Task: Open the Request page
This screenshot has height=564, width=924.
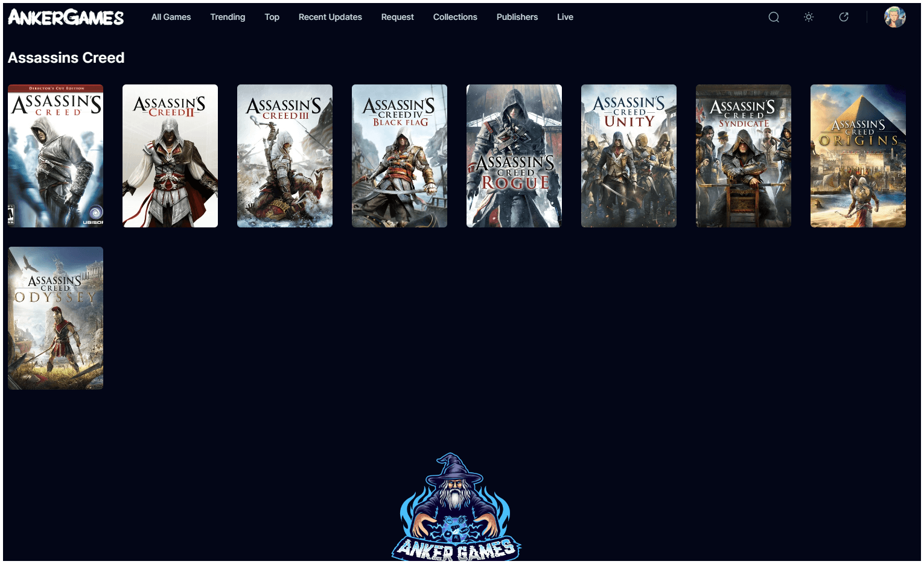Action: click(x=397, y=17)
